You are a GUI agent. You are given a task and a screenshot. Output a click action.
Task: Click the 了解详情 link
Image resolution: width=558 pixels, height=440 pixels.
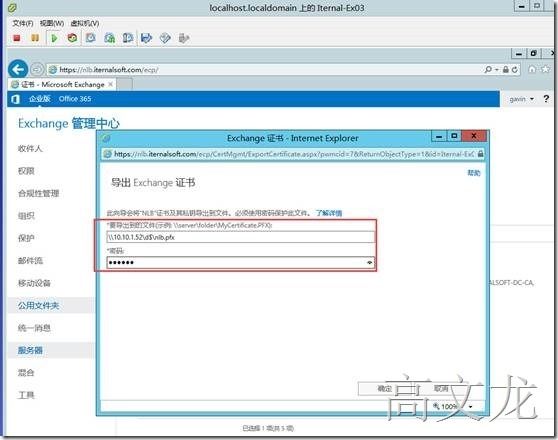(329, 213)
